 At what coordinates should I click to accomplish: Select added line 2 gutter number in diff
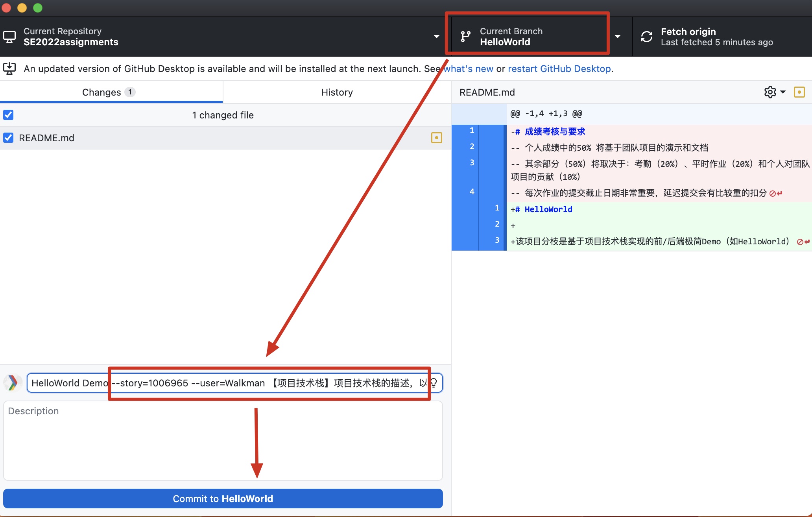click(497, 224)
